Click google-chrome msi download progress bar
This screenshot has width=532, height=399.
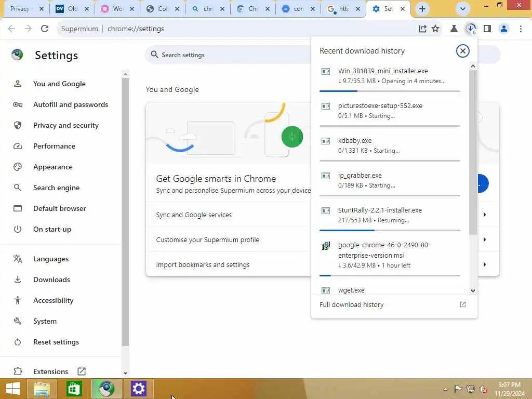(390, 275)
